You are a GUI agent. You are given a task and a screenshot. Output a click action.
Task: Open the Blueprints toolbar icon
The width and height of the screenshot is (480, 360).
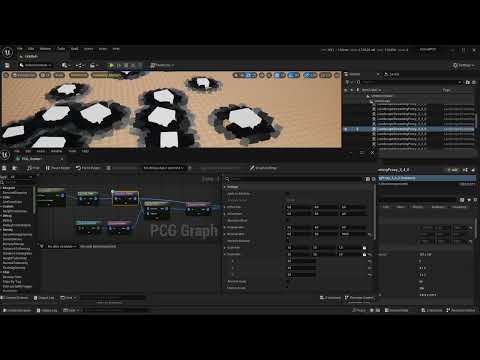[80, 65]
